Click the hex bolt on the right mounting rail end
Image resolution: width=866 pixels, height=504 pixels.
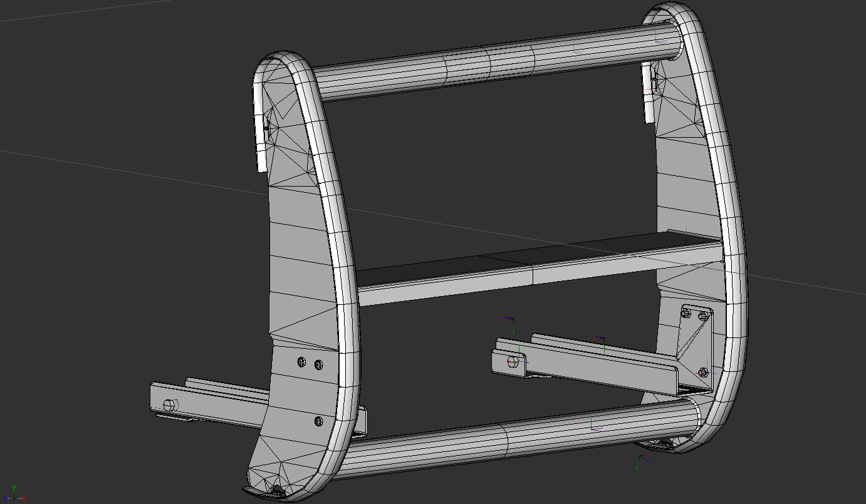[x=512, y=362]
